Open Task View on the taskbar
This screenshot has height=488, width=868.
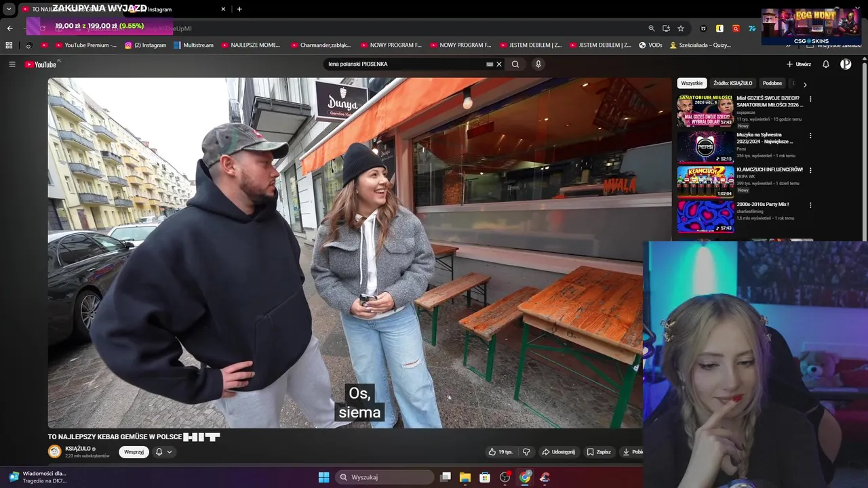pyautogui.click(x=446, y=477)
